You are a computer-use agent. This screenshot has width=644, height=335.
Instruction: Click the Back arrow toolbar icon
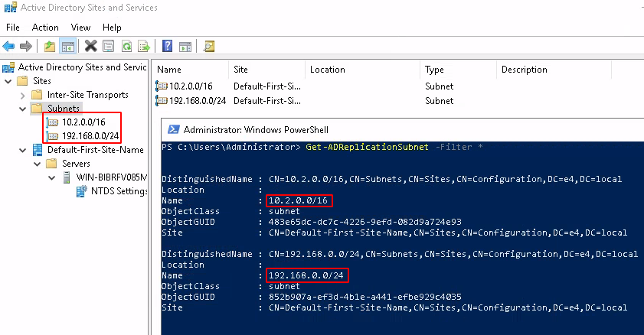point(8,47)
